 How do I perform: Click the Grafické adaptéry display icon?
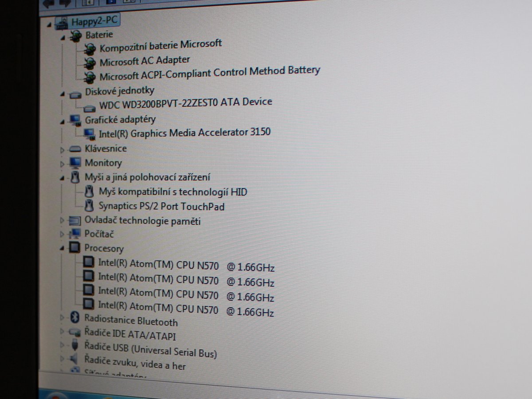75,121
